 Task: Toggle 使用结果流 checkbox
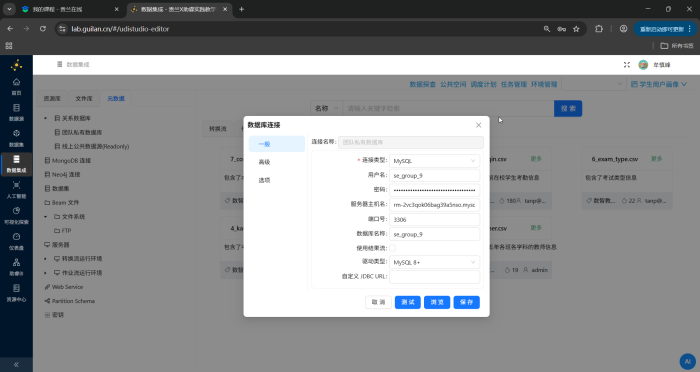[x=392, y=248]
